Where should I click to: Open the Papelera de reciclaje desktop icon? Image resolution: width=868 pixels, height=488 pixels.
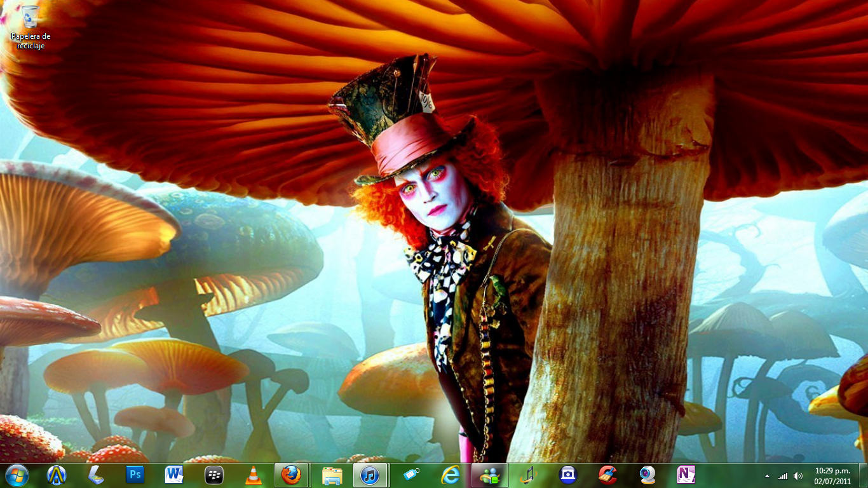(30, 27)
